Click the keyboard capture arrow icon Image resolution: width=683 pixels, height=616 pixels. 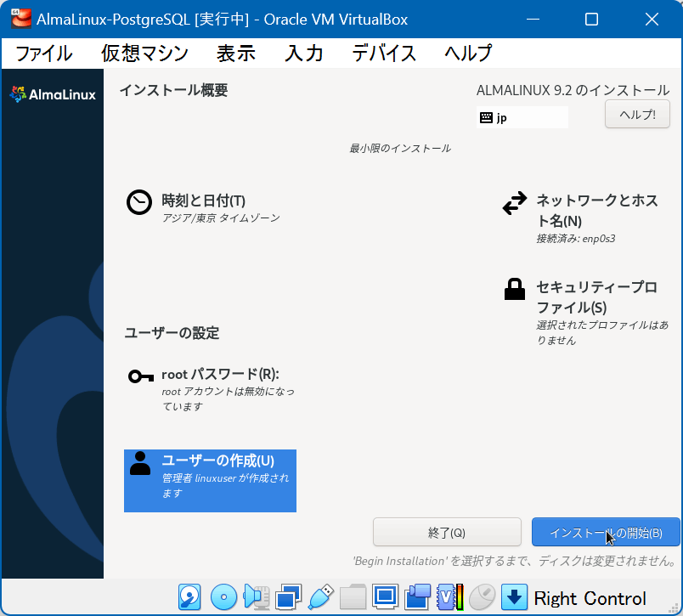click(515, 596)
